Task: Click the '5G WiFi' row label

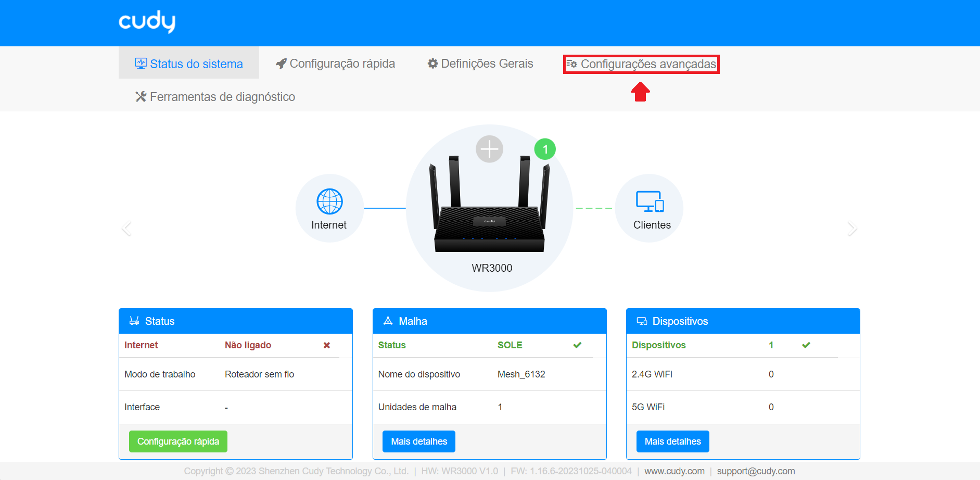Action: 648,407
